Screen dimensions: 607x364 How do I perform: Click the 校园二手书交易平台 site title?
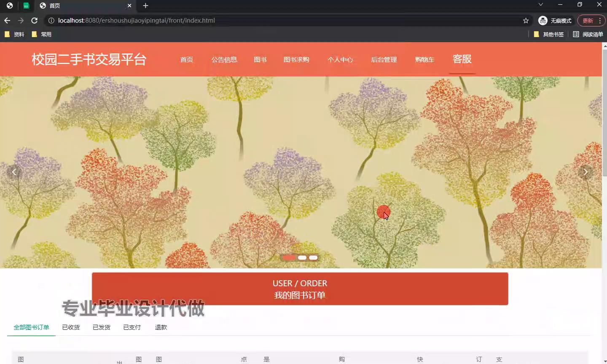pos(89,59)
